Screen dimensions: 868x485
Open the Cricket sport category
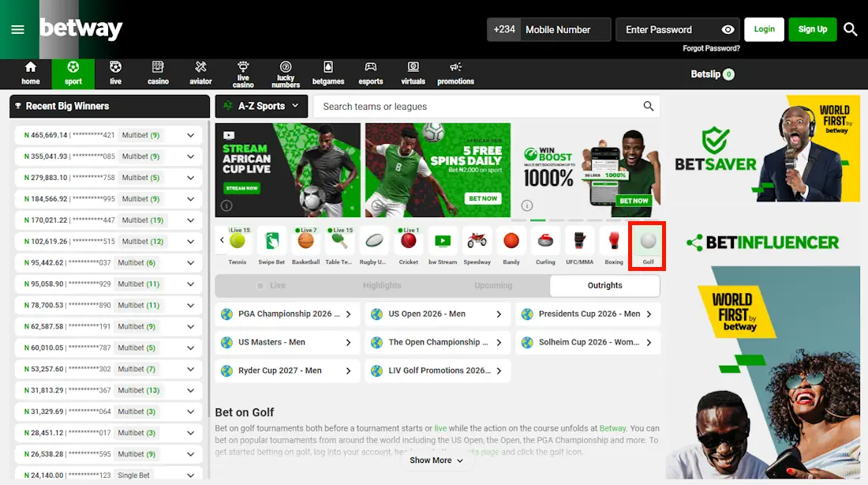[408, 245]
